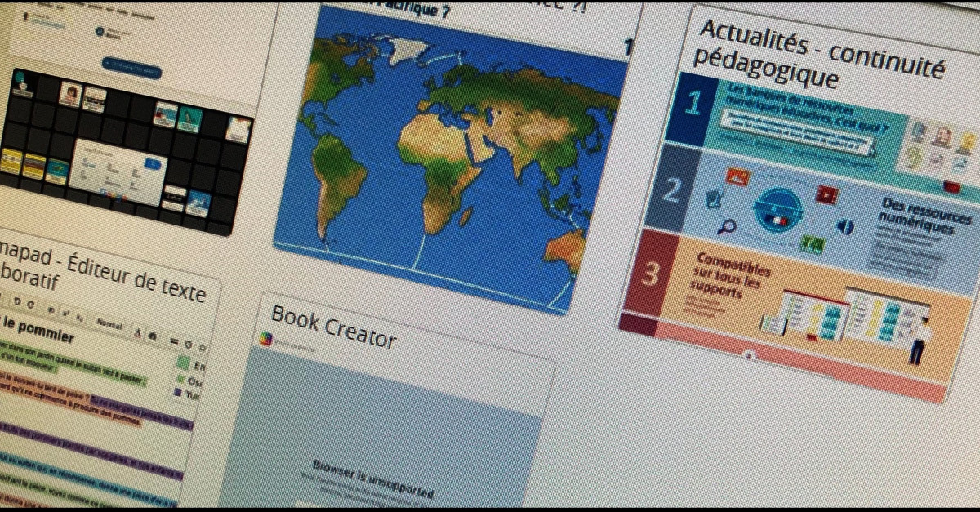Click the magnifying glass icon in infographic
The width and height of the screenshot is (980, 512).
pos(726,227)
